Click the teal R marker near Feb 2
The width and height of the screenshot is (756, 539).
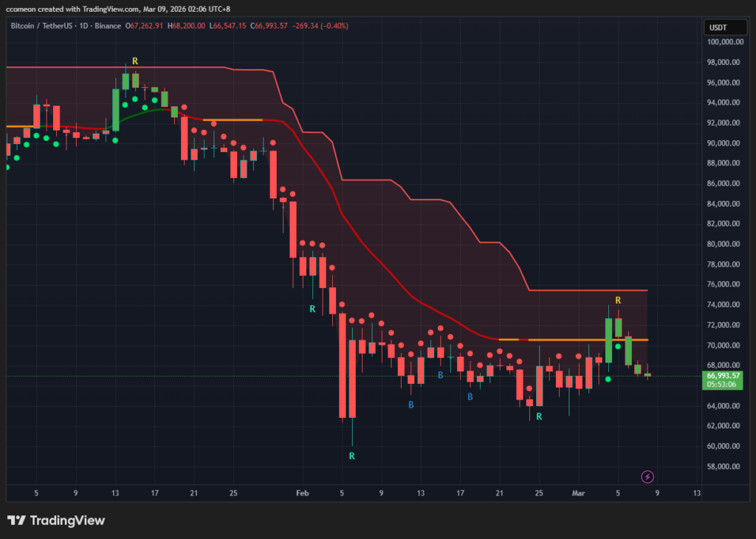[312, 309]
